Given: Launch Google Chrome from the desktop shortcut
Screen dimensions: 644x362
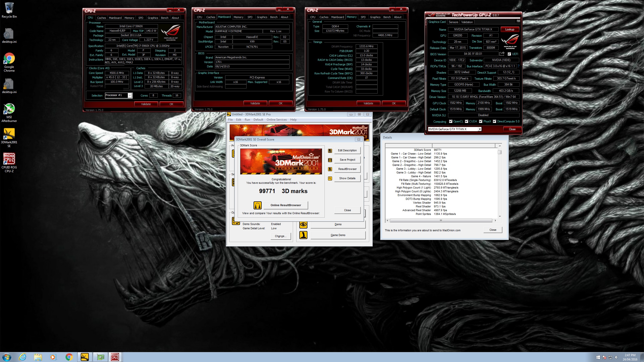Looking at the screenshot, I should pos(9,62).
